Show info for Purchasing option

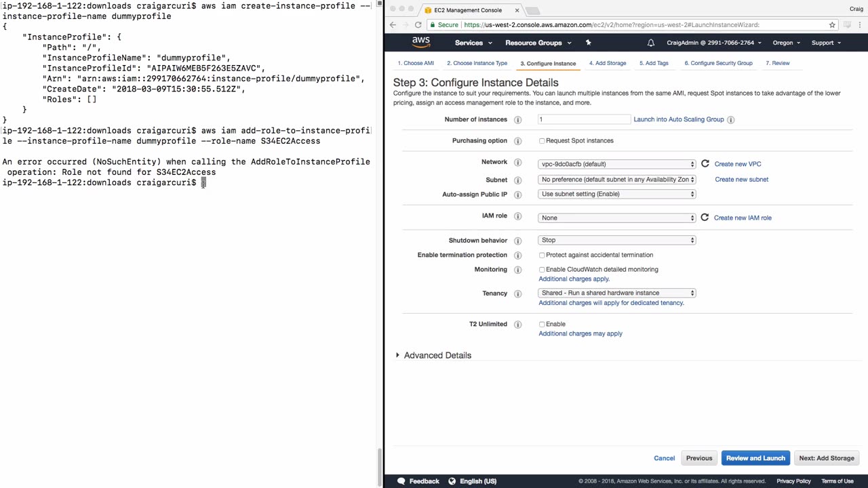517,141
